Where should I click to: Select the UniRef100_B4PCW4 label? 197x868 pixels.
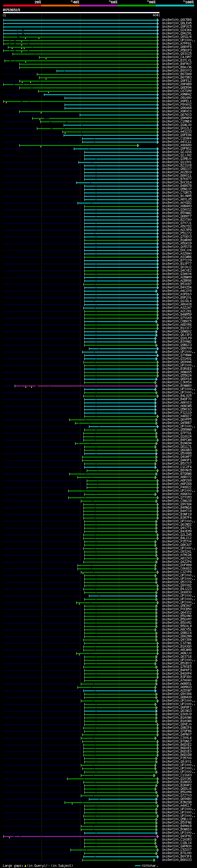(x=177, y=440)
